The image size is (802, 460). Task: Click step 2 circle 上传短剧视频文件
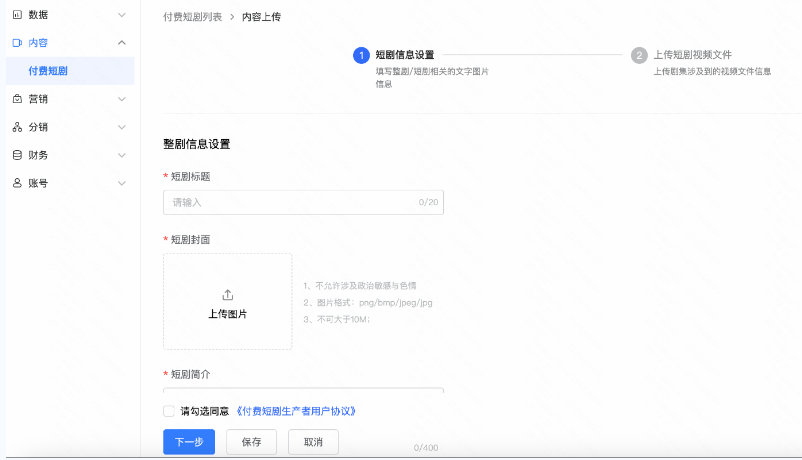pyautogui.click(x=639, y=56)
